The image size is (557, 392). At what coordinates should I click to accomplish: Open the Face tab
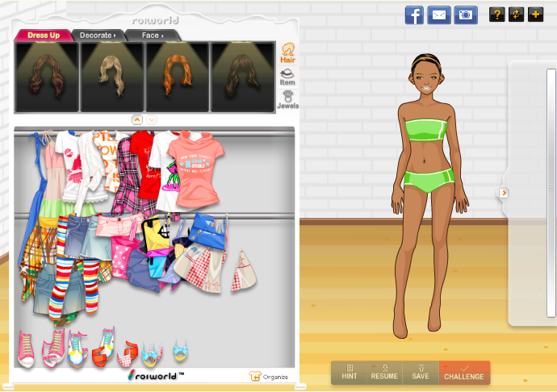click(x=152, y=35)
